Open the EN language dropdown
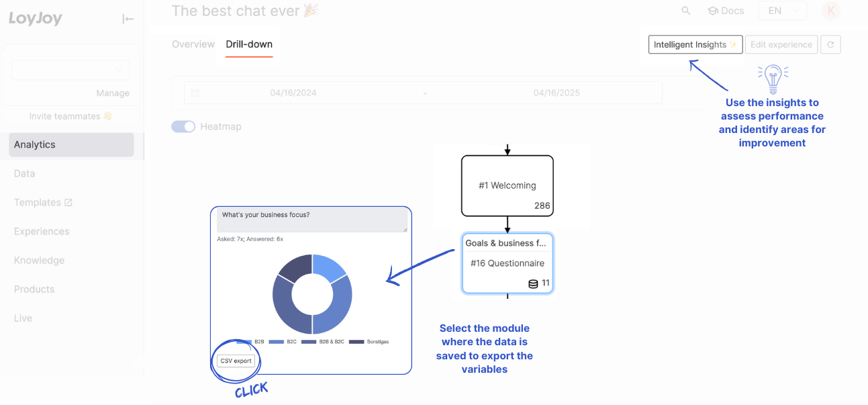Viewport: 868px width, 405px height. tap(782, 11)
